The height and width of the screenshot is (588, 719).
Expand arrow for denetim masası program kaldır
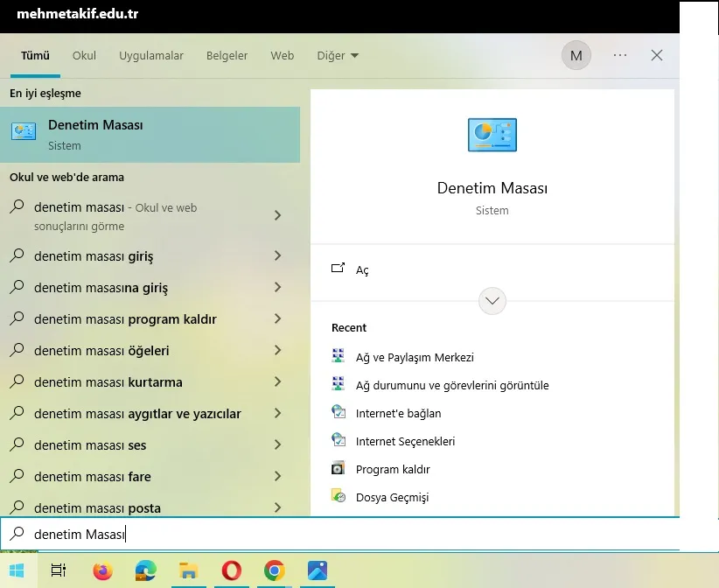click(x=277, y=318)
